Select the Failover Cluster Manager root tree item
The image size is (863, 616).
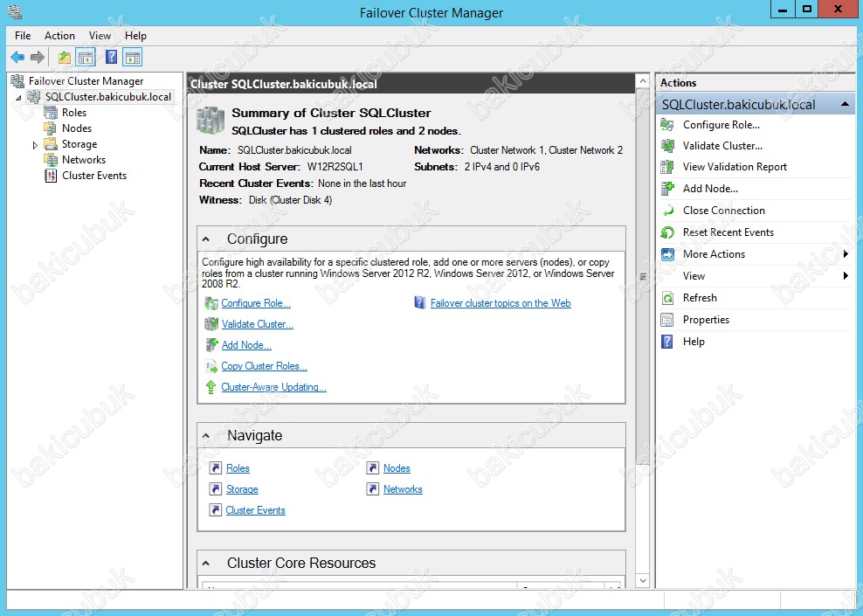point(86,81)
